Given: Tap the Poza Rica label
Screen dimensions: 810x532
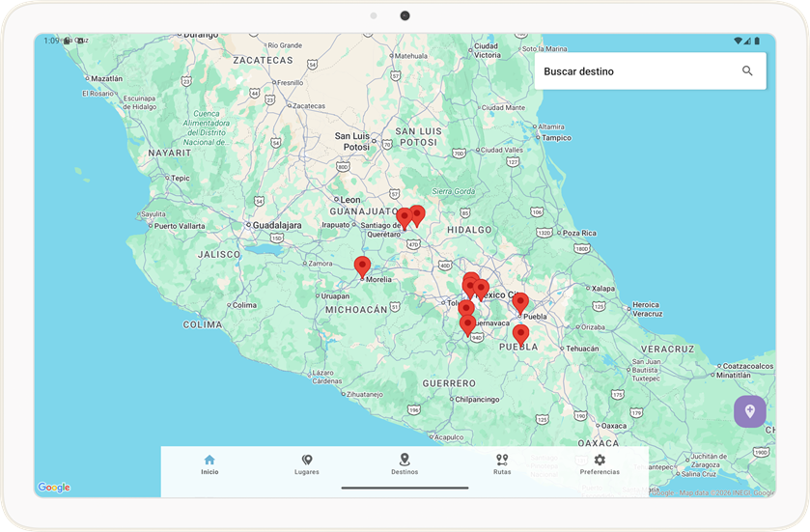Looking at the screenshot, I should (x=579, y=233).
